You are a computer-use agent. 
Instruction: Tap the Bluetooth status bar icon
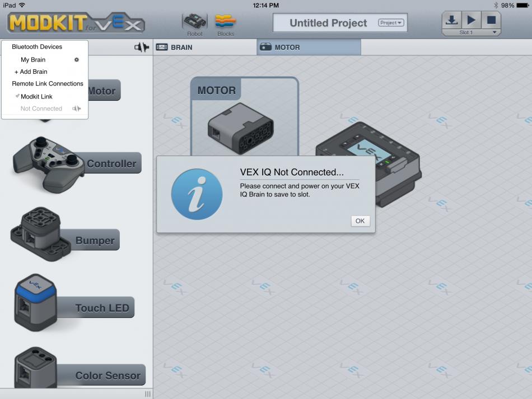click(x=496, y=6)
